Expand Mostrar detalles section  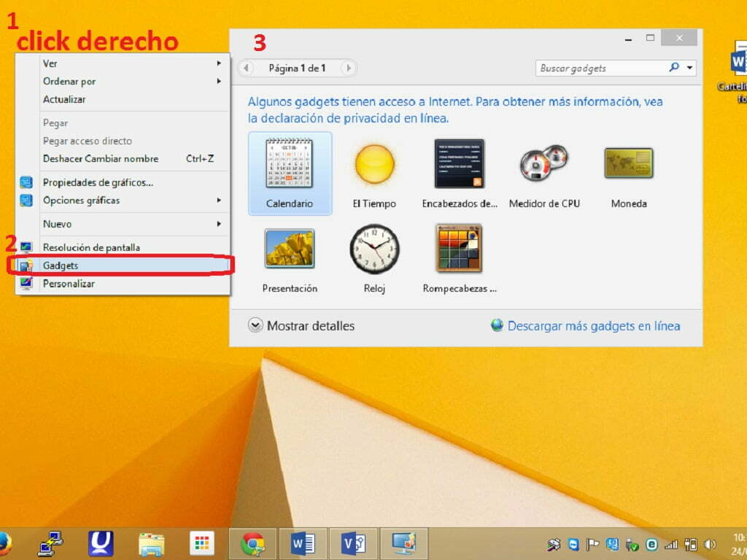pos(301,326)
